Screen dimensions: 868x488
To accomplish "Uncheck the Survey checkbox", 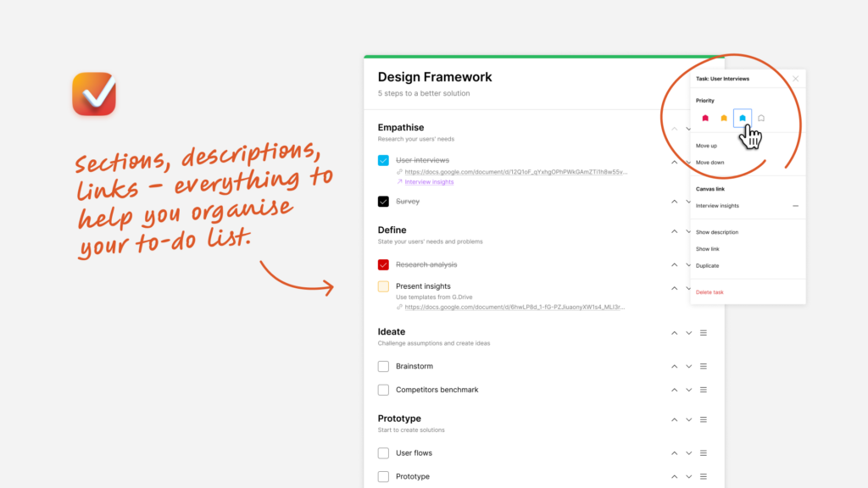I will tap(383, 202).
